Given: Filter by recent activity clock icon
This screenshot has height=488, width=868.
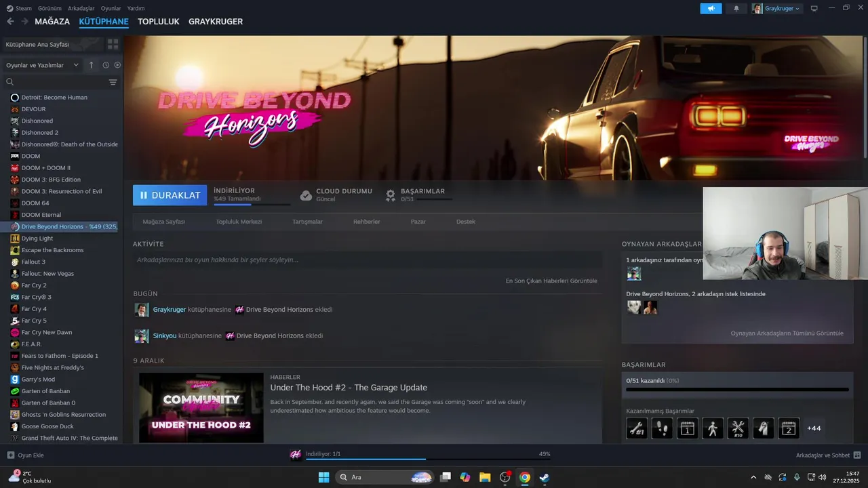Looking at the screenshot, I should pos(106,65).
